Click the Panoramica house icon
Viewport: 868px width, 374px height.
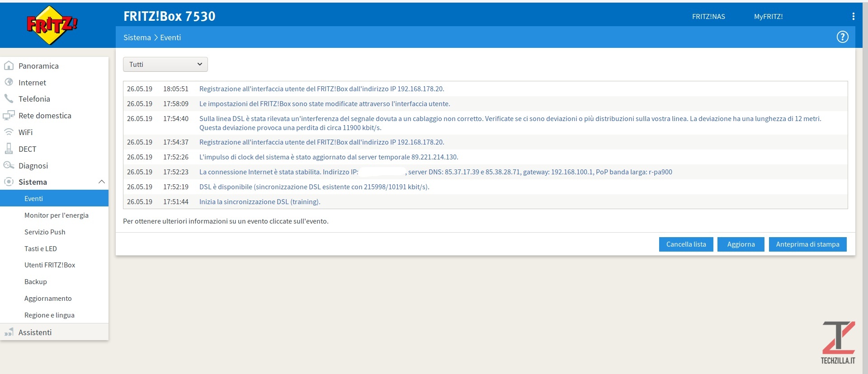tap(9, 65)
